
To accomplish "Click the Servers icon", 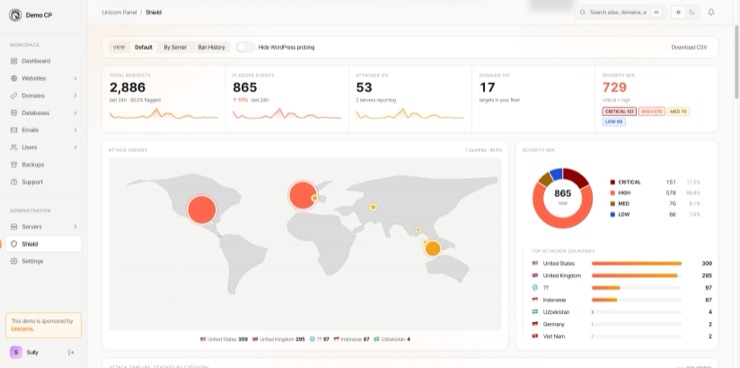I will pyautogui.click(x=14, y=226).
